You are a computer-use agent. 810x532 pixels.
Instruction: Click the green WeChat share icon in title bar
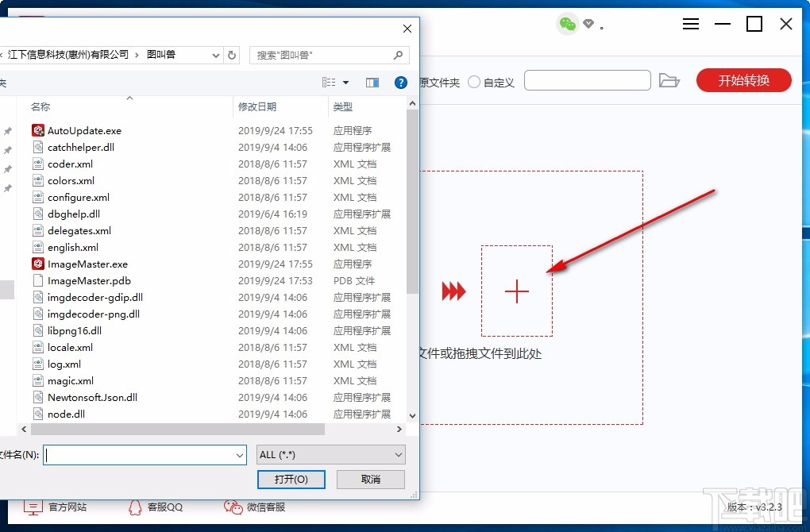point(567,25)
